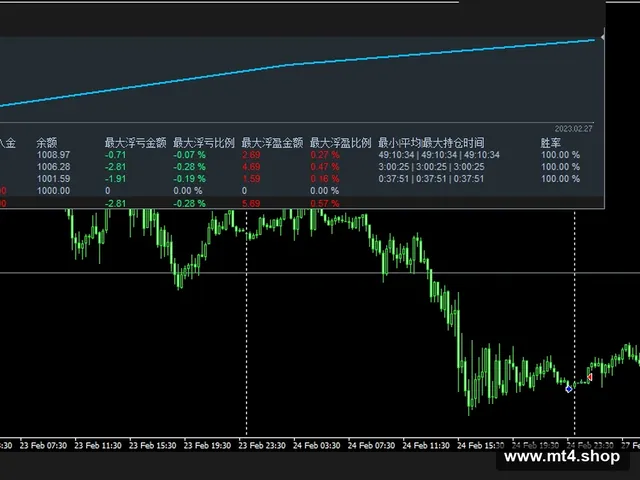640x480 pixels.
Task: Select the 最大浮亏金额 column header
Action: pos(136,143)
